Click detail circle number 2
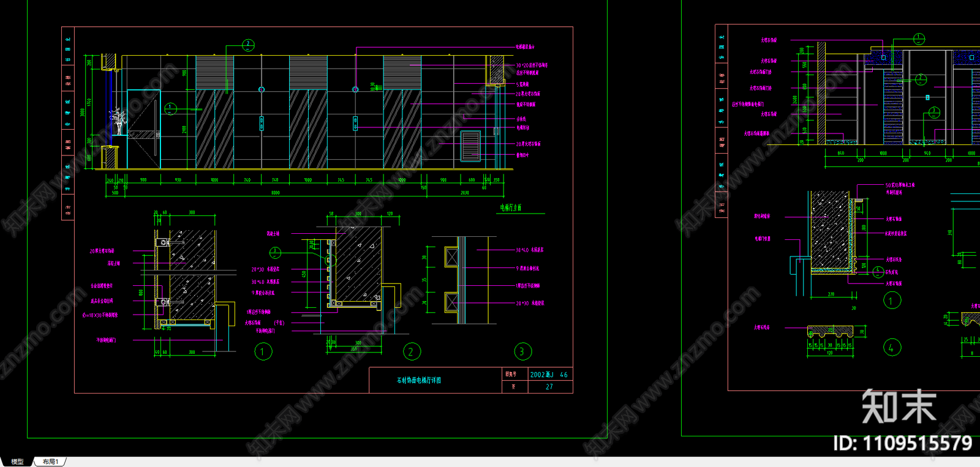The image size is (980, 467). tap(412, 351)
